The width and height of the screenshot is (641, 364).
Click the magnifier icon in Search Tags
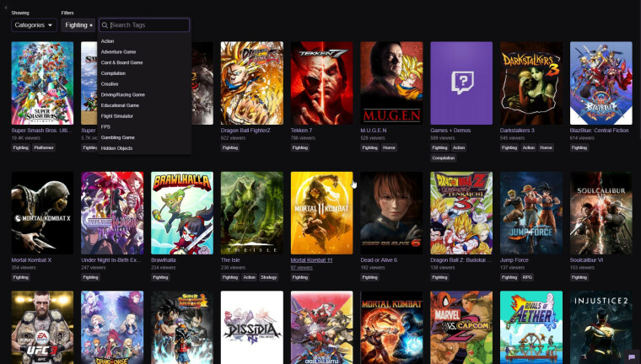tap(105, 25)
